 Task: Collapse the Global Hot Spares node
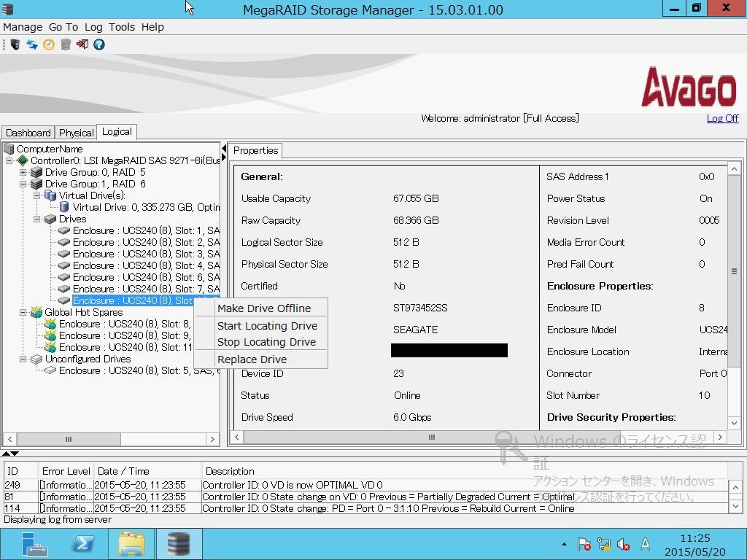23,312
